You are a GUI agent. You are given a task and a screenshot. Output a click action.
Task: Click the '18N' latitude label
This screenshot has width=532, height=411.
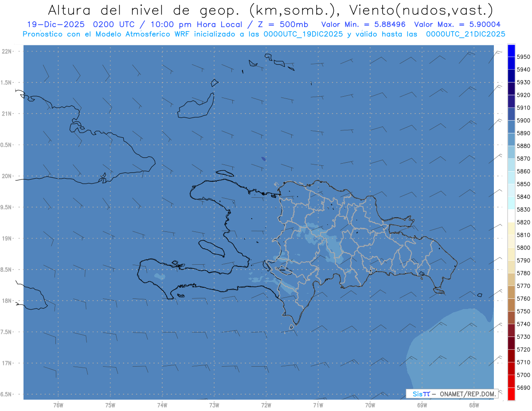[x=7, y=301]
